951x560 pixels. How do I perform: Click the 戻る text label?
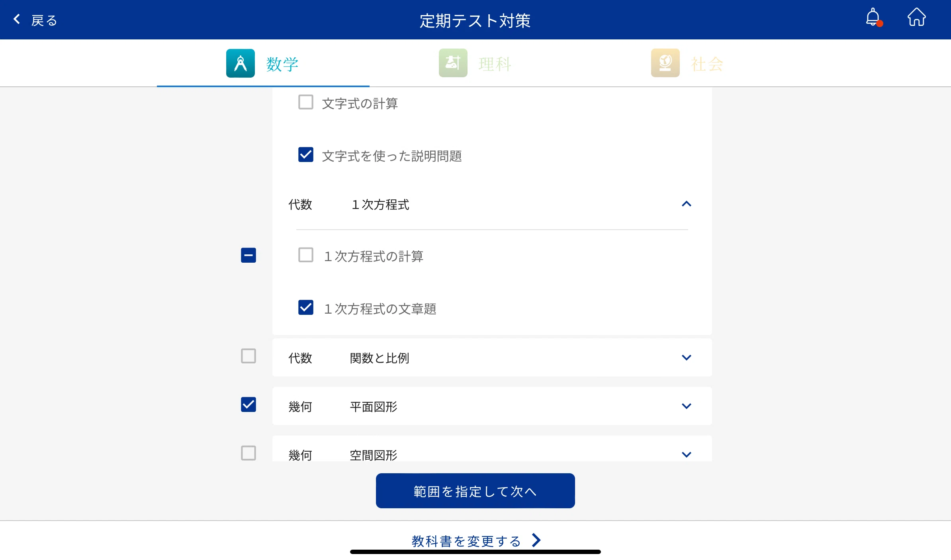[44, 20]
